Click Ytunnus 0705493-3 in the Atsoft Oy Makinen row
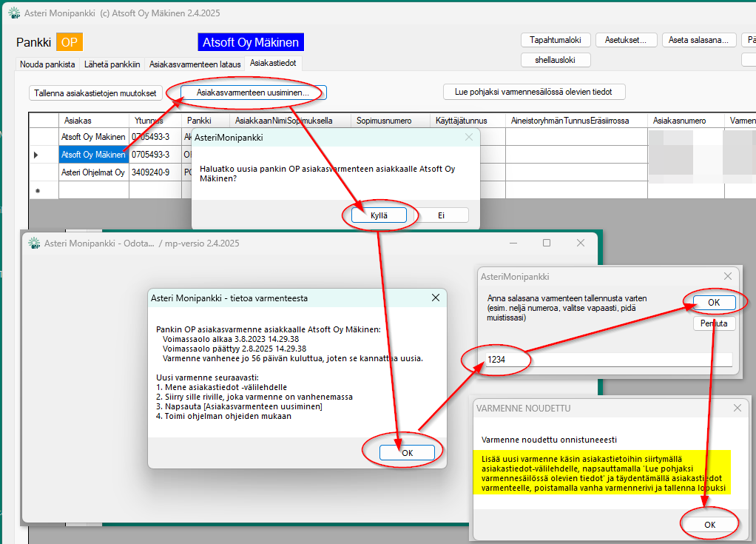Viewport: 756px width, 544px height. point(155,137)
